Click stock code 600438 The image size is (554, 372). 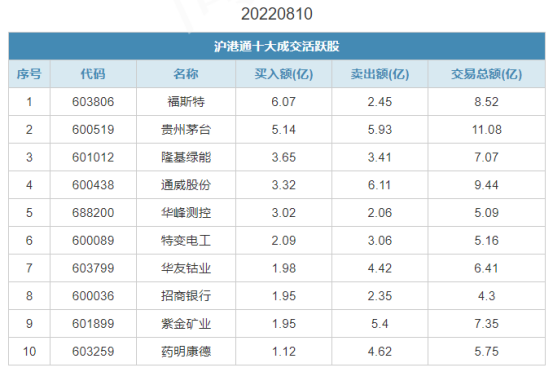93,185
